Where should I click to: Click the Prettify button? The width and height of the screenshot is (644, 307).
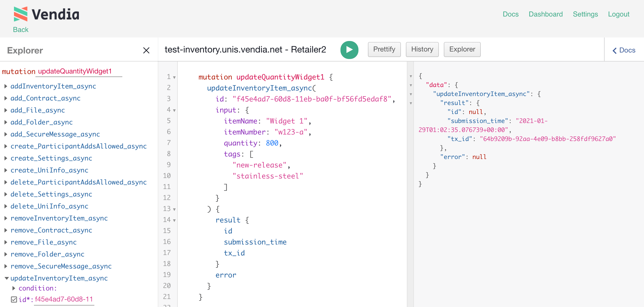pos(384,49)
